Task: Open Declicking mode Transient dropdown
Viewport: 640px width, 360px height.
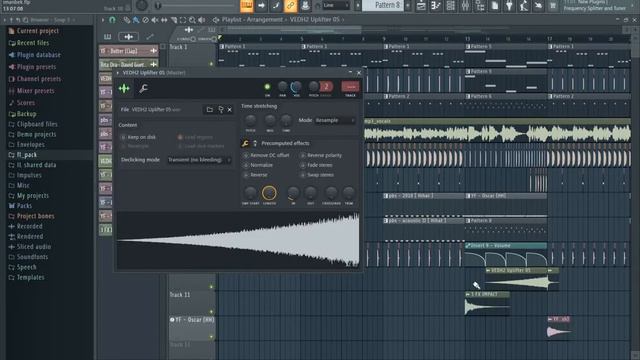Action: pyautogui.click(x=199, y=160)
